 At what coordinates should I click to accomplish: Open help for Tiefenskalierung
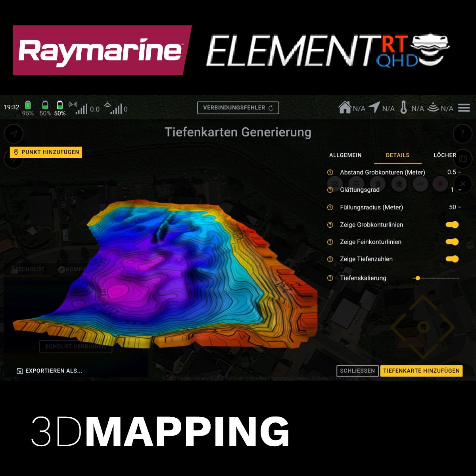[330, 278]
